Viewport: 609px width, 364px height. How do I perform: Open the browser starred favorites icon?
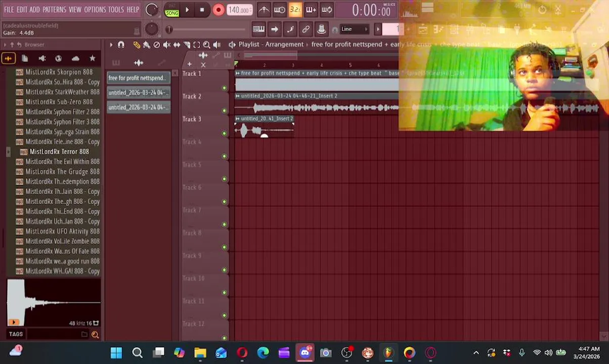point(92,59)
